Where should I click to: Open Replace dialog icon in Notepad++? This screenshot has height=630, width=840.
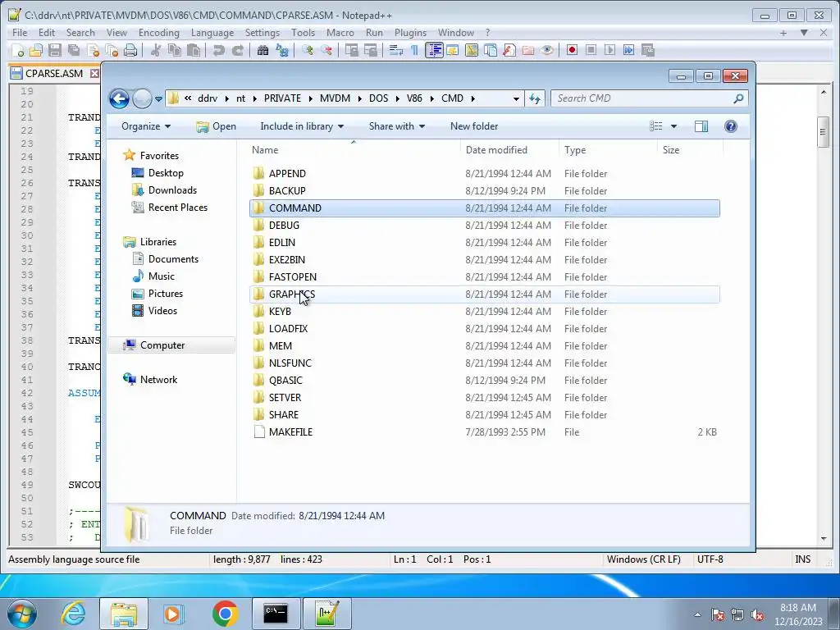point(282,50)
